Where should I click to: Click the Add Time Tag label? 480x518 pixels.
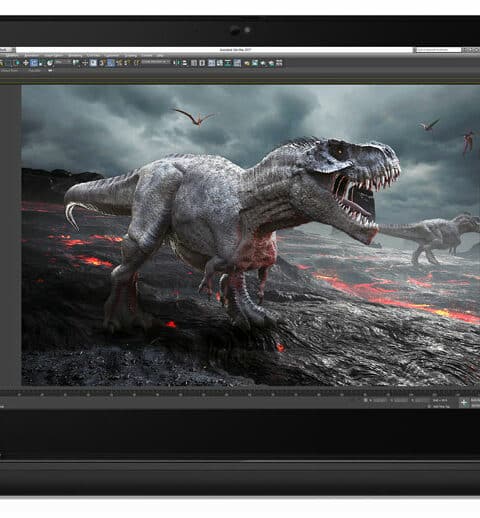point(441,406)
